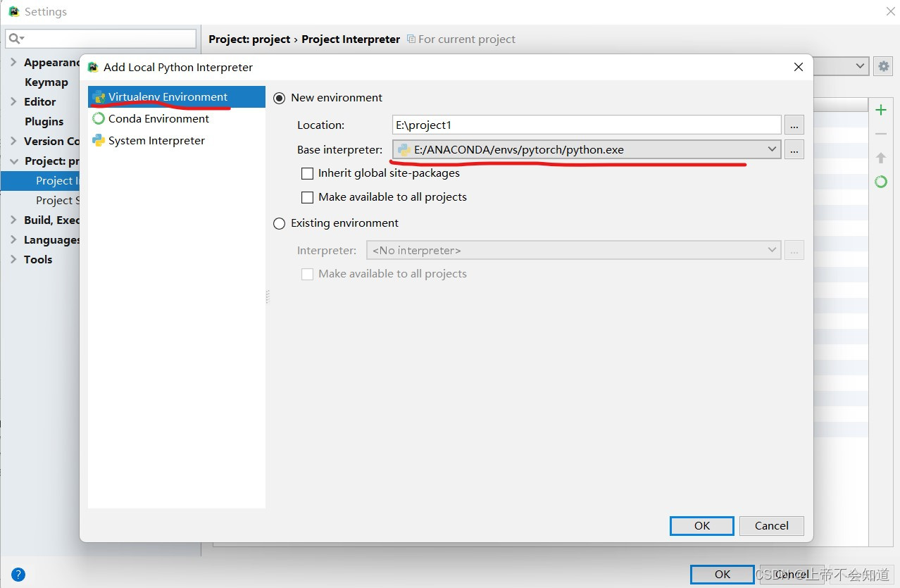
Task: Expand the Languages section in Settings tree
Action: (13, 239)
